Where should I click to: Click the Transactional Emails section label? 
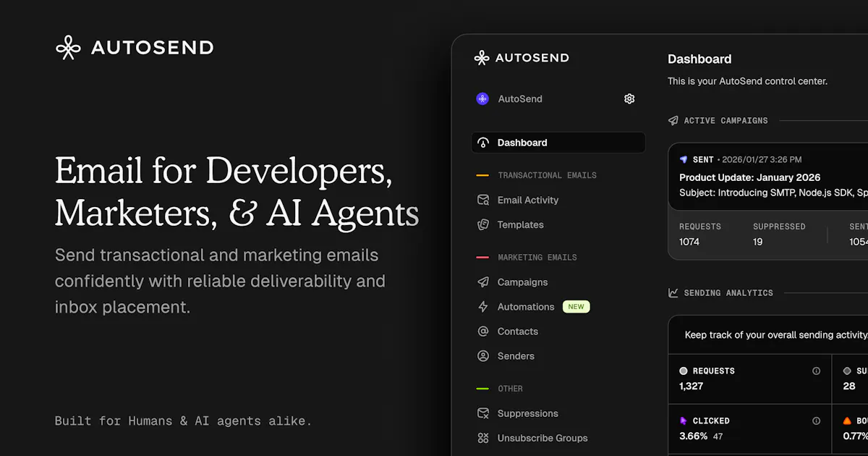(548, 175)
